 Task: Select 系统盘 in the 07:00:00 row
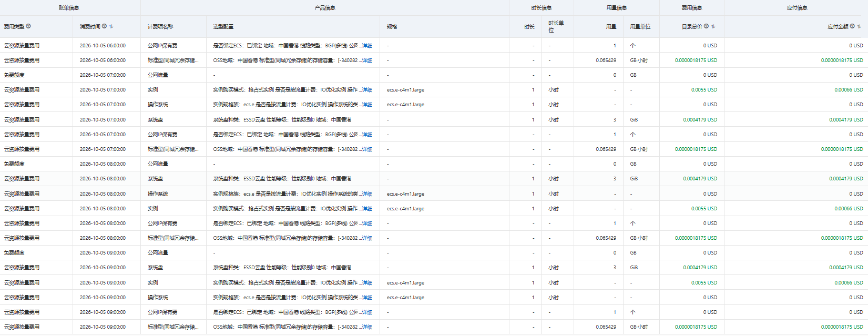(155, 120)
